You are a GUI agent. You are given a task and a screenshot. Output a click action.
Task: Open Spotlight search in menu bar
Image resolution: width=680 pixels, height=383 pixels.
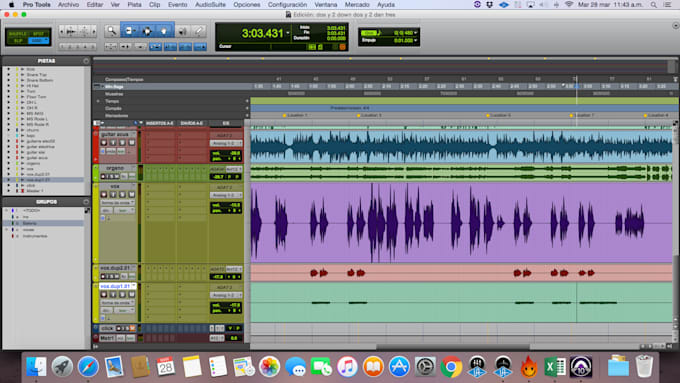(x=653, y=4)
